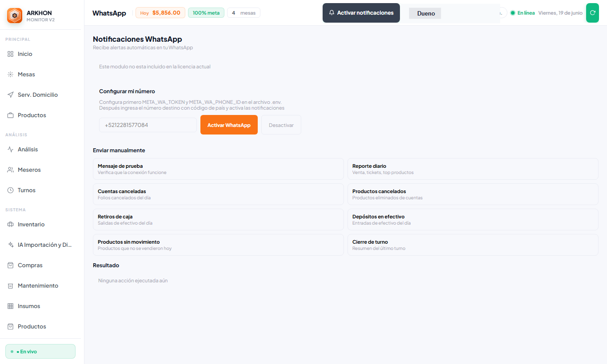Image resolution: width=607 pixels, height=364 pixels.
Task: Open Meseros via the people icon
Action: click(x=11, y=170)
